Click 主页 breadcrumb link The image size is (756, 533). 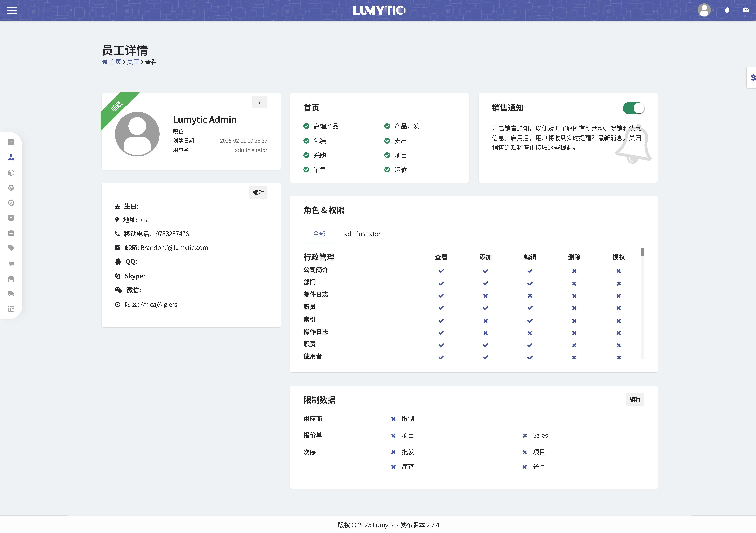click(x=115, y=62)
